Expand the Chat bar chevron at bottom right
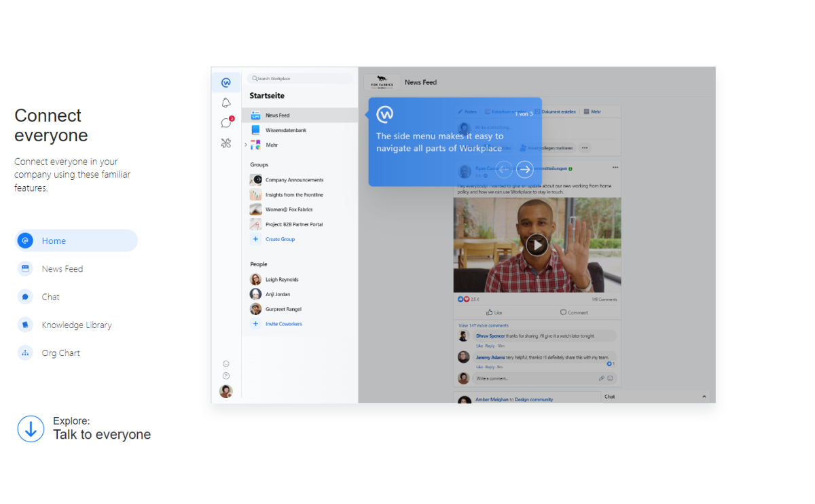The image size is (815, 504). click(x=704, y=397)
